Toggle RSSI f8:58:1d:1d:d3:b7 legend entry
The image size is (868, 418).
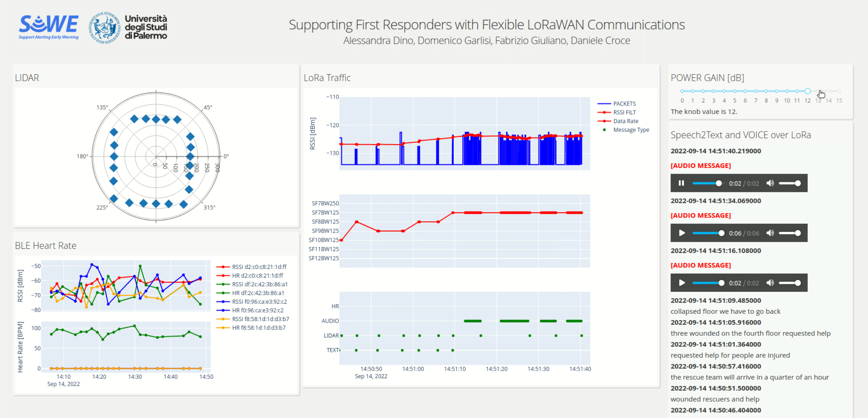point(253,319)
